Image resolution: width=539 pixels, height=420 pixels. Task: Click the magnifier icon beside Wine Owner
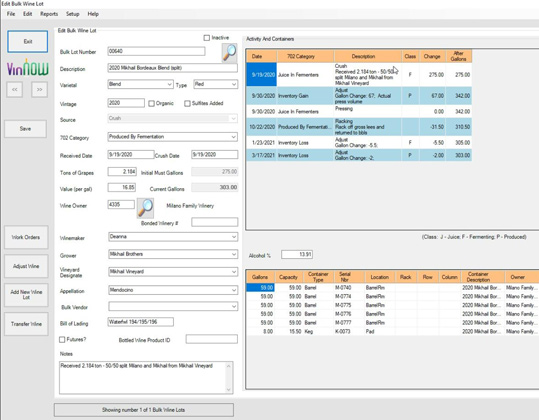pos(145,208)
